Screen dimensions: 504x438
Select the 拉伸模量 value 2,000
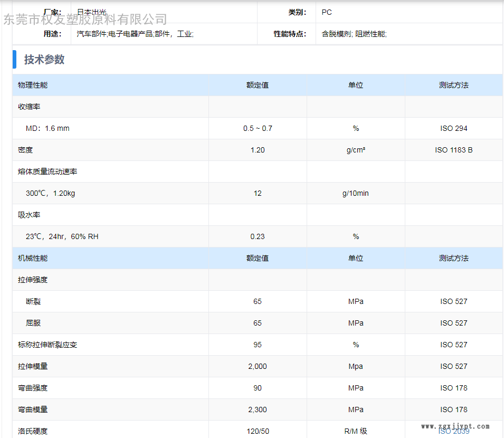[x=258, y=366]
